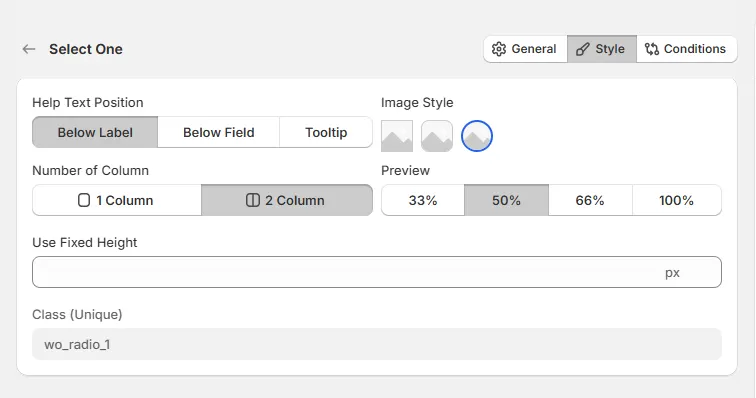Set help text position to Below Label
The height and width of the screenshot is (398, 756).
(95, 132)
